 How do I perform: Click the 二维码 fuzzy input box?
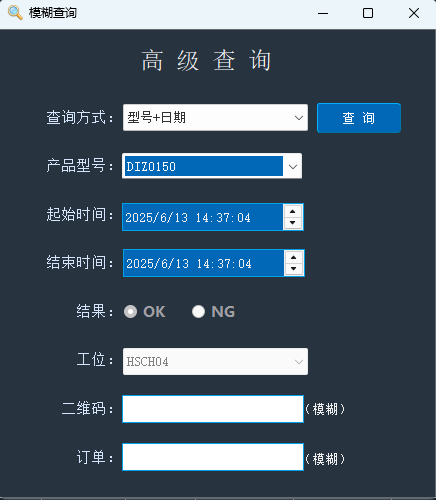pos(213,409)
